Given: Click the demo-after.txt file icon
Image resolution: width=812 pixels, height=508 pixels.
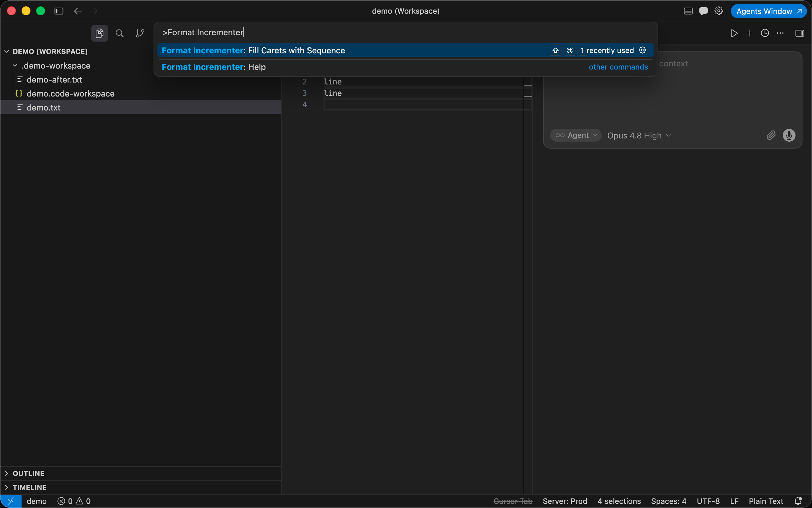Looking at the screenshot, I should pos(20,80).
